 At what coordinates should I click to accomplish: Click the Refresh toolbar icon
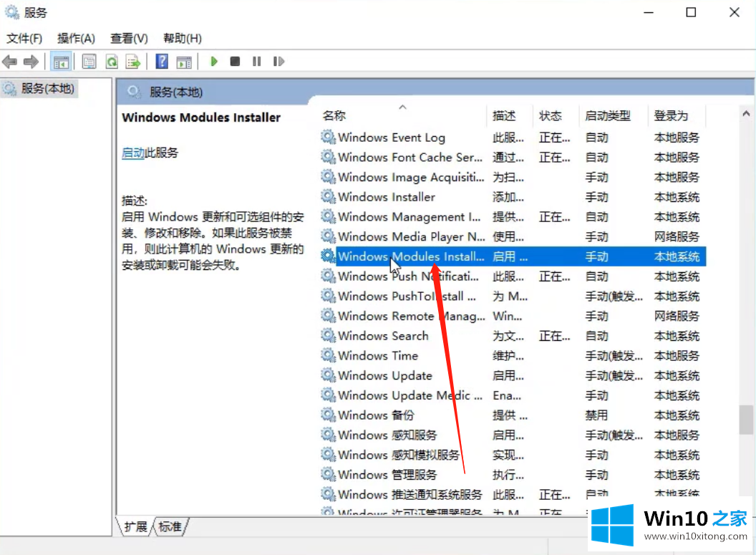(x=112, y=62)
